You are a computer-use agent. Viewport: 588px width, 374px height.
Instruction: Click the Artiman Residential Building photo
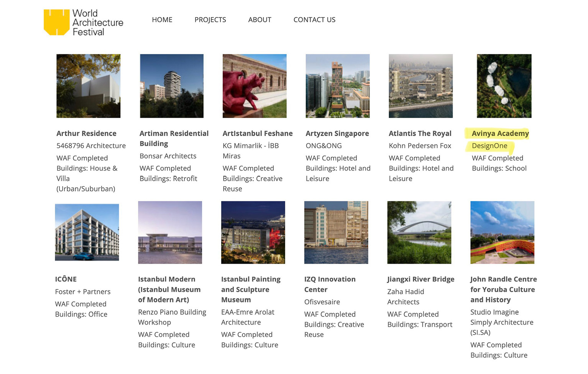[x=171, y=86]
